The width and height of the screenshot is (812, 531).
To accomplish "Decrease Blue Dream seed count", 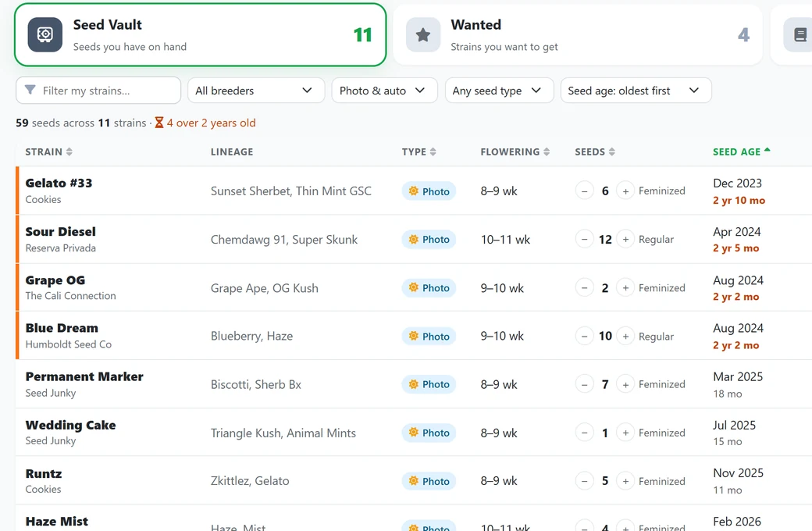I will (584, 337).
